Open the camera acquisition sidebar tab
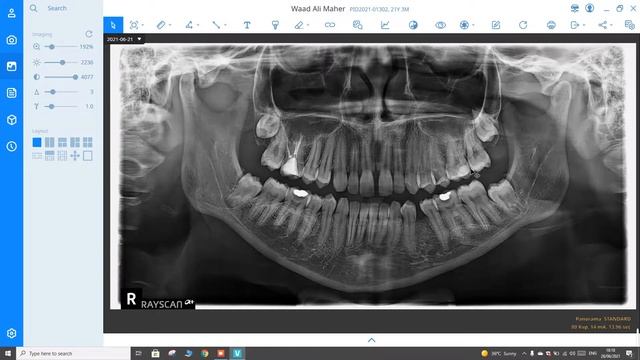The width and height of the screenshot is (640, 360). (11, 40)
